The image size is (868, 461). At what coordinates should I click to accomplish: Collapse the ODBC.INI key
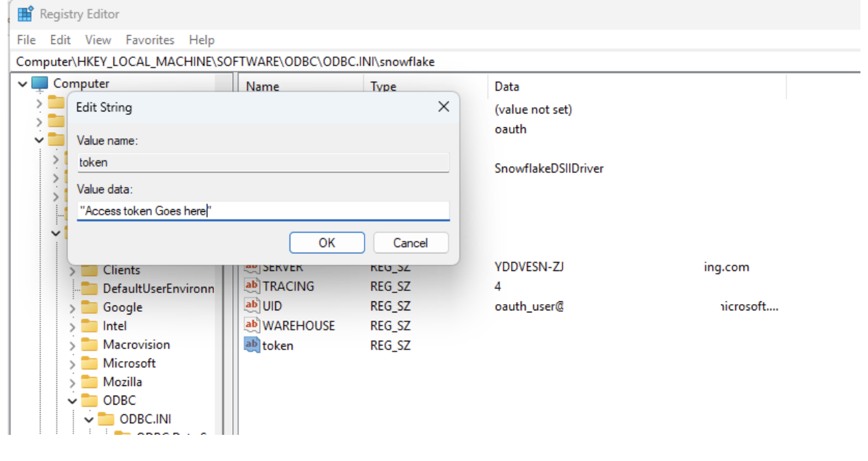(x=89, y=419)
